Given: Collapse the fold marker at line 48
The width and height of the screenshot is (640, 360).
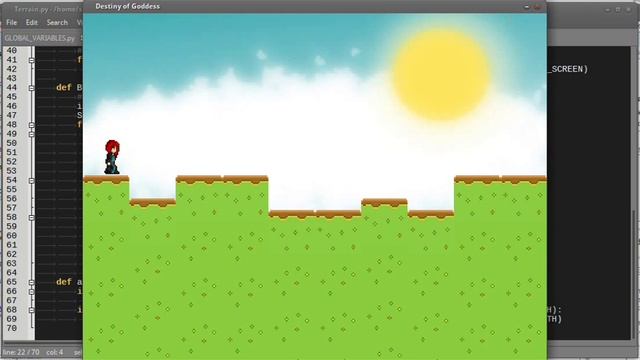Looking at the screenshot, I should click(x=31, y=125).
